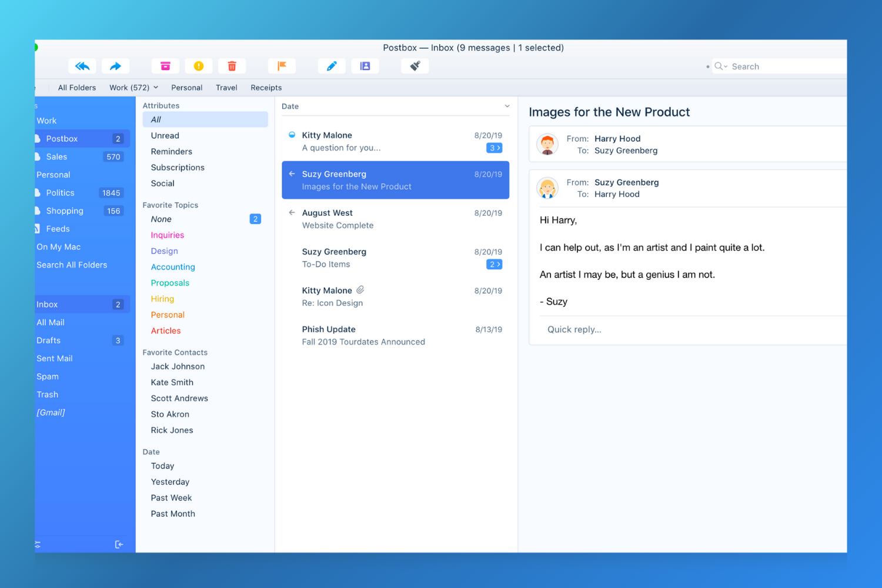Click the paperclip on Kitty Malone's message
882x588 pixels.
(x=359, y=289)
